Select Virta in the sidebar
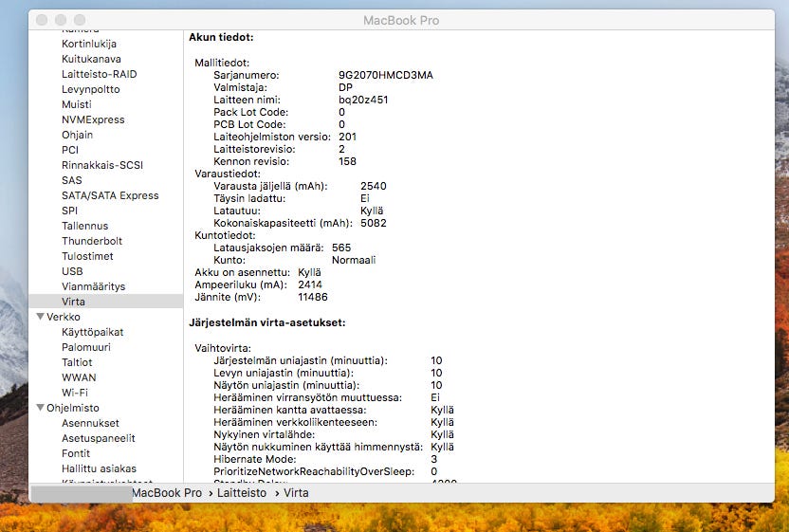Viewport: 789px width, 532px height. tap(73, 302)
